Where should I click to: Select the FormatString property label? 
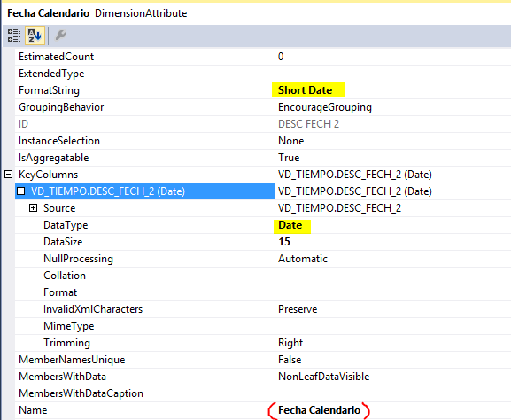[49, 90]
